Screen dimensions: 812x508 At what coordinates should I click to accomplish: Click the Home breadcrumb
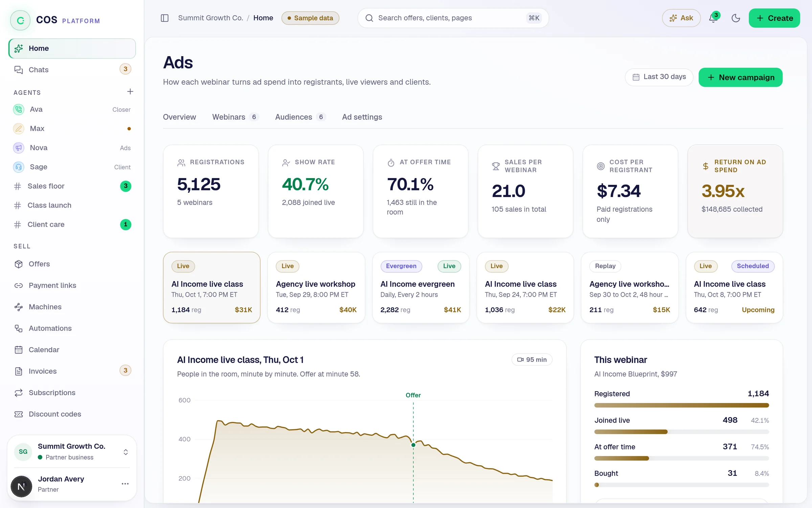[x=263, y=18]
